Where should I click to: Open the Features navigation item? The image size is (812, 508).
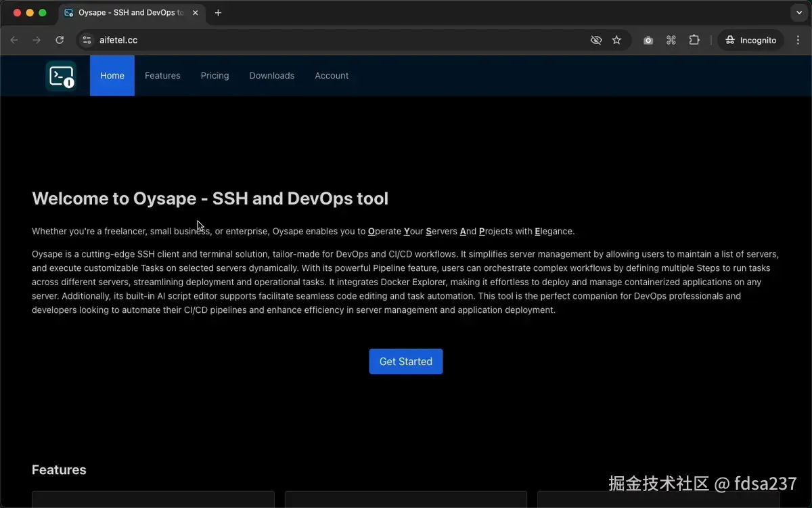pos(162,76)
